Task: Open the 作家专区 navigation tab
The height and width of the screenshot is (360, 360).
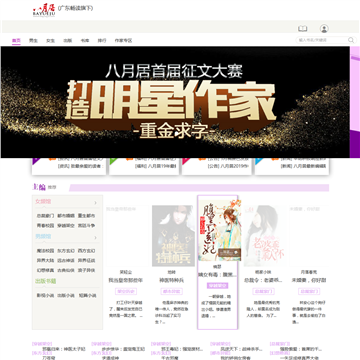Action: [x=123, y=40]
